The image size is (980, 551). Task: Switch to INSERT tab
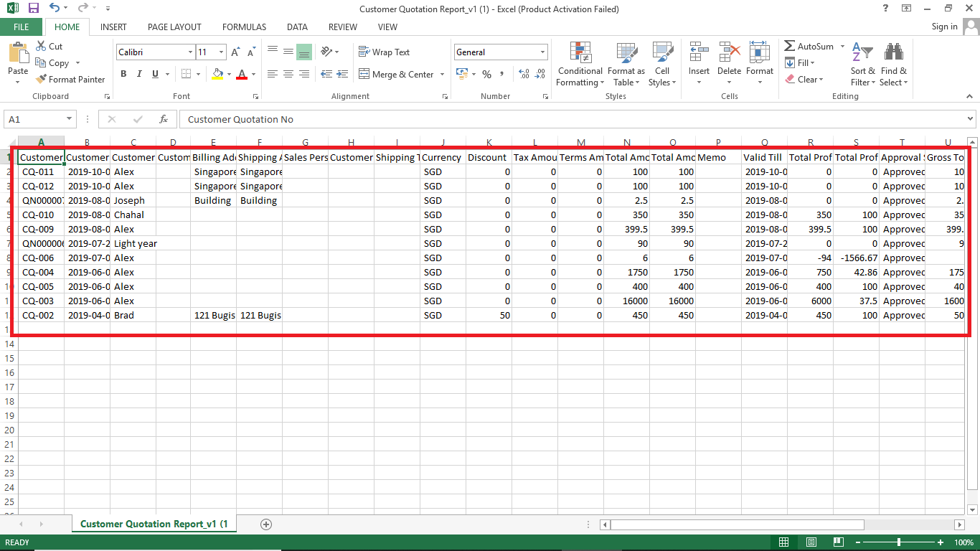coord(113,27)
